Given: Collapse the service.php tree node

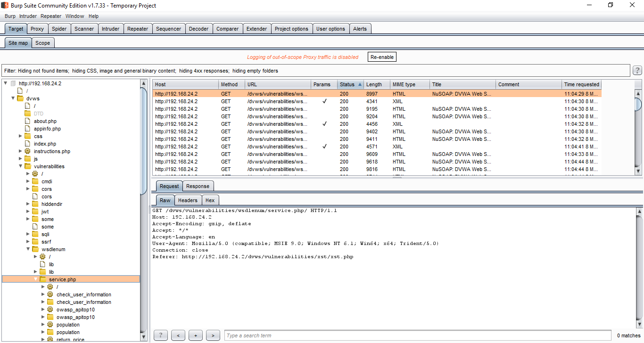Looking at the screenshot, I should point(35,279).
